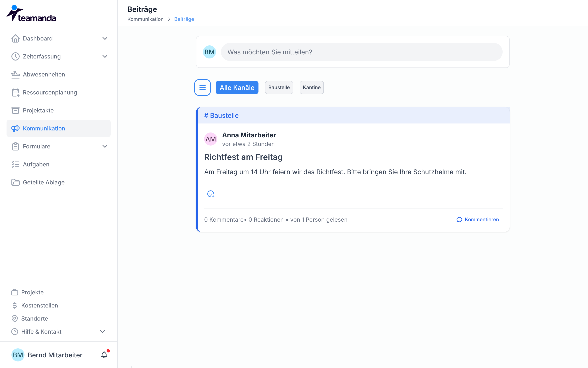Expand the Formulare submenu chevron
The height and width of the screenshot is (368, 588).
[105, 147]
